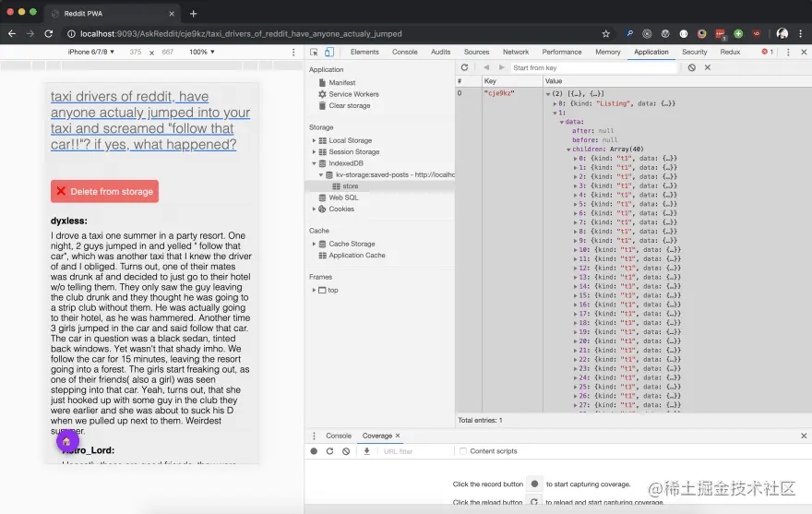Switch to the Redux tab

(x=730, y=52)
